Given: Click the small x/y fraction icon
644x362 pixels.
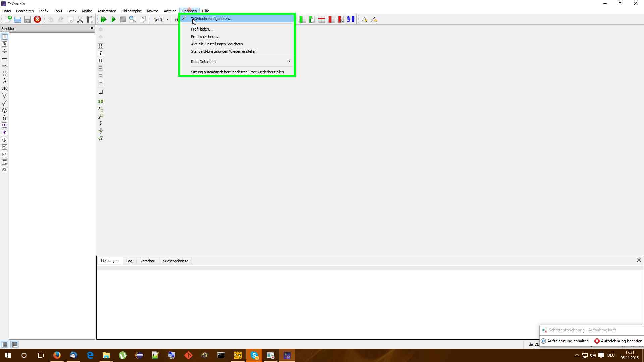Looking at the screenshot, I should pyautogui.click(x=100, y=124).
